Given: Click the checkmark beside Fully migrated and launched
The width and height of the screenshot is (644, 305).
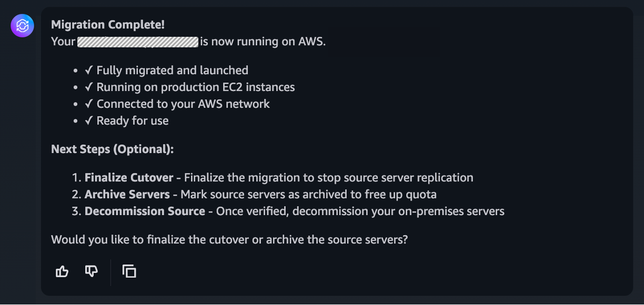Looking at the screenshot, I should coord(89,70).
